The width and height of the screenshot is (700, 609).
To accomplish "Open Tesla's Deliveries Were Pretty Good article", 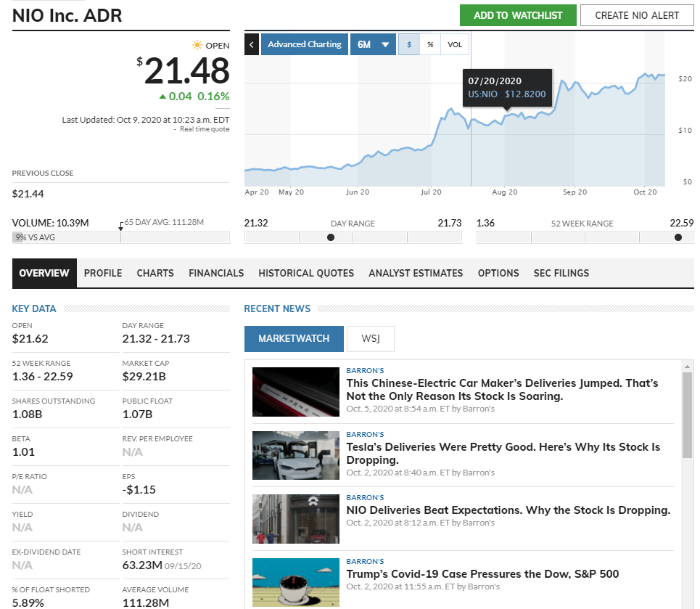I will [x=503, y=454].
